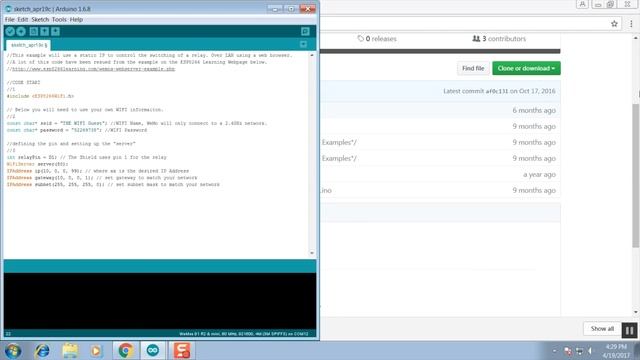
Task: Click the '6 months ago' file row
Action: tap(440, 110)
